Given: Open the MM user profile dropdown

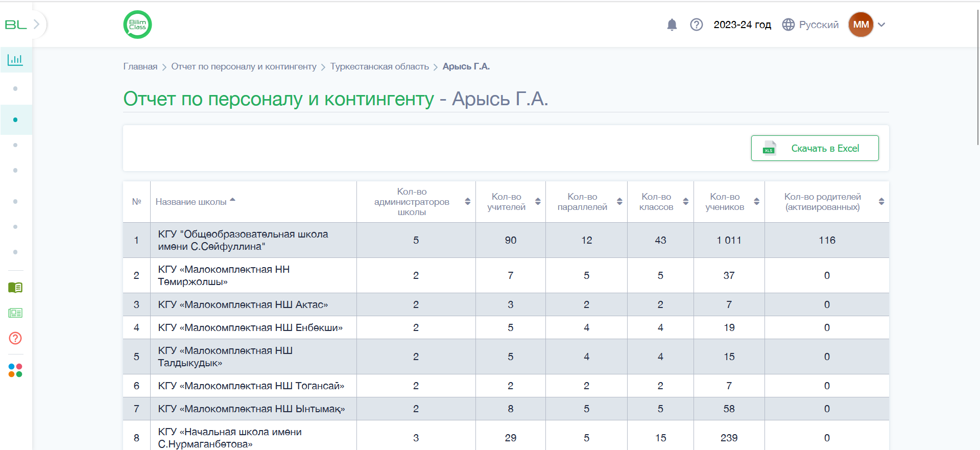Looking at the screenshot, I should point(867,25).
